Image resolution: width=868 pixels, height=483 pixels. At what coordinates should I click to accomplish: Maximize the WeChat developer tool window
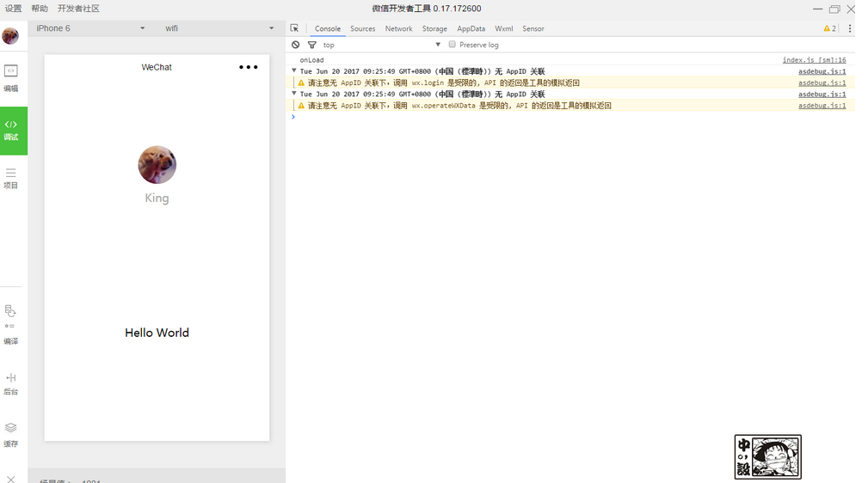pyautogui.click(x=834, y=9)
